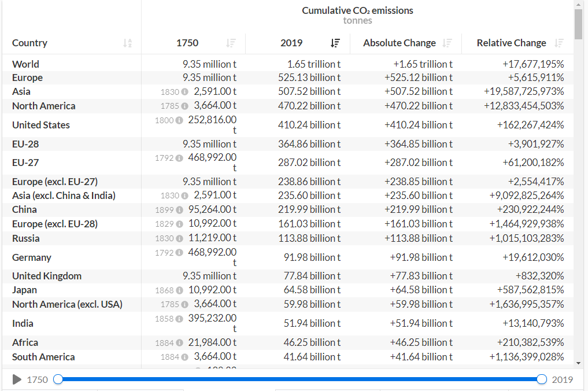Select the China row name
This screenshot has height=391, width=588.
tap(24, 209)
